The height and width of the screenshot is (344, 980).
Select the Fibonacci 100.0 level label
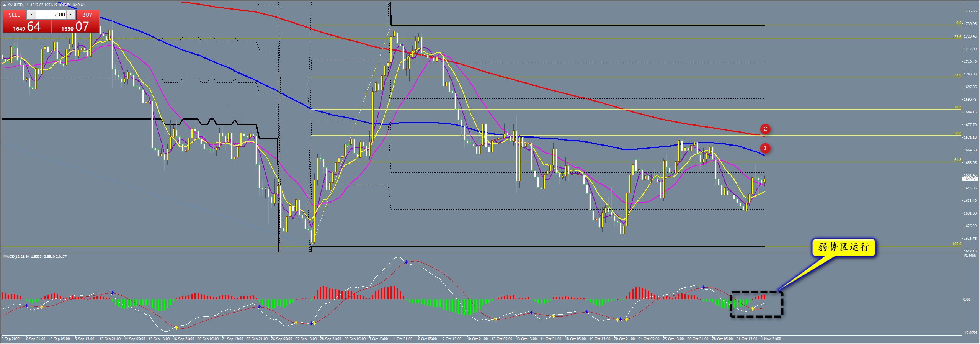[957, 244]
